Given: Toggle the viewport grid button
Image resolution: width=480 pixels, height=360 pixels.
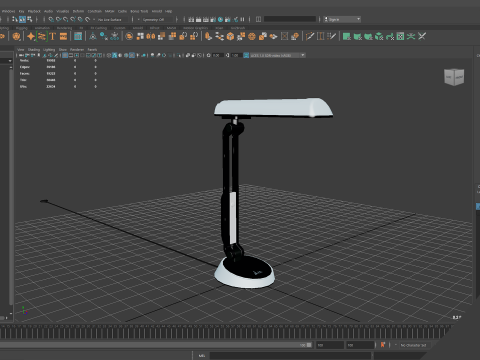Looking at the screenshot, I should pos(65,55).
